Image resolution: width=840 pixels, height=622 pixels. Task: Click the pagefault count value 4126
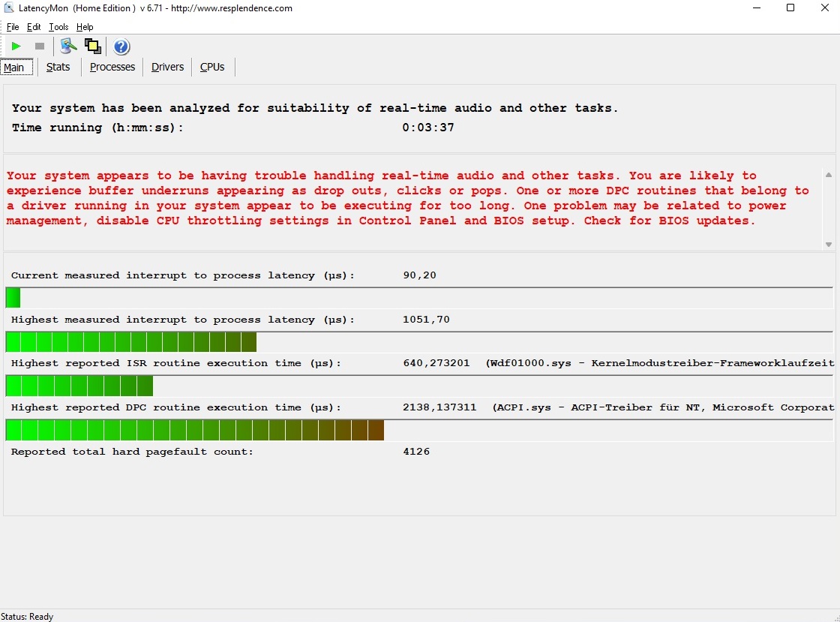click(x=416, y=452)
